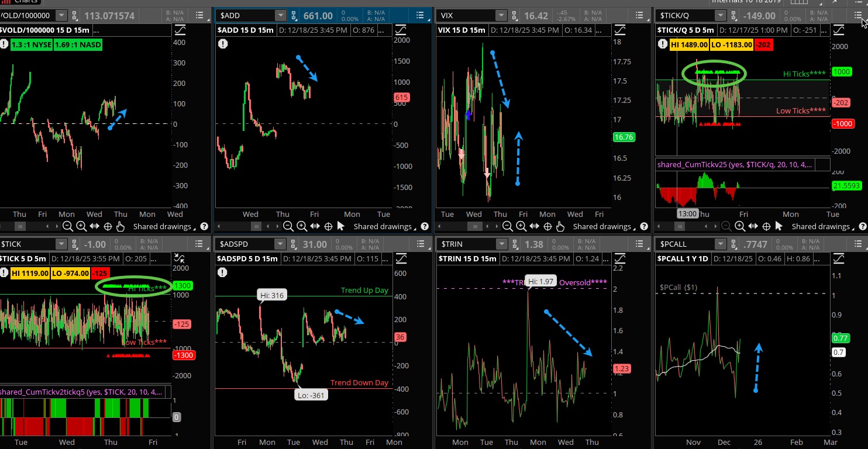Image resolution: width=868 pixels, height=449 pixels.
Task: Select pointer cursor tool under $TICK/Q chart
Action: [x=779, y=227]
